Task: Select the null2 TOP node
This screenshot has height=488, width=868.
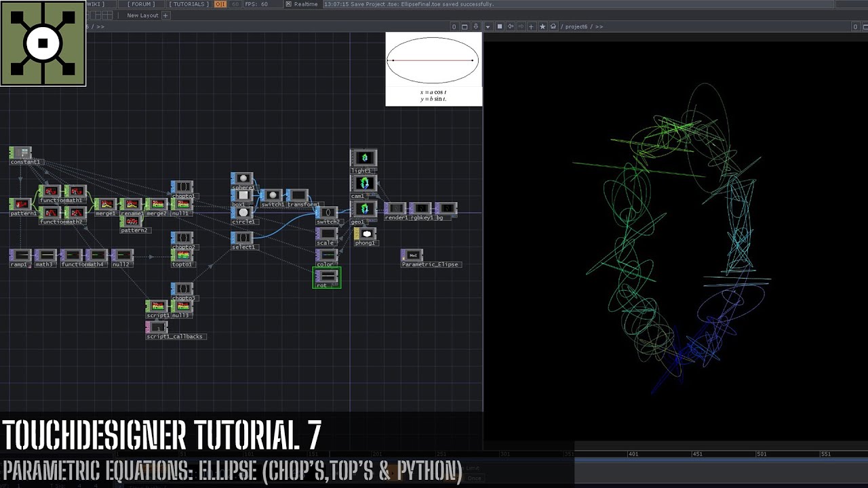Action: click(x=122, y=255)
